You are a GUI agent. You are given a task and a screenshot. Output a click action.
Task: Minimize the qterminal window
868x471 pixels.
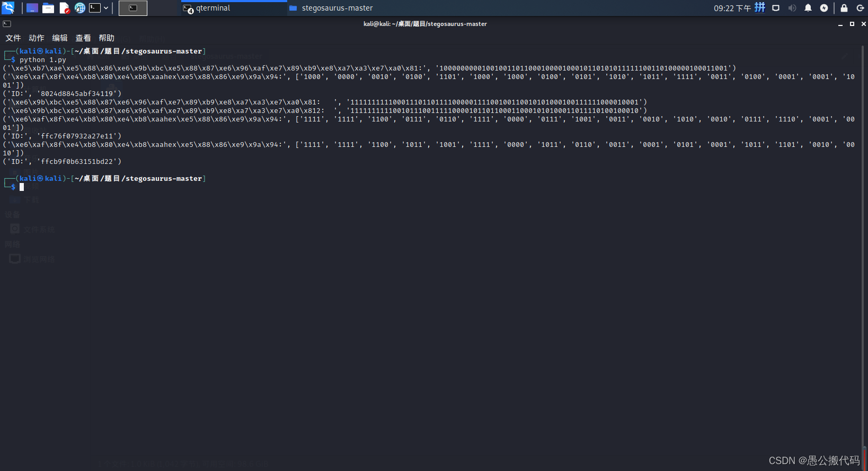(x=840, y=24)
